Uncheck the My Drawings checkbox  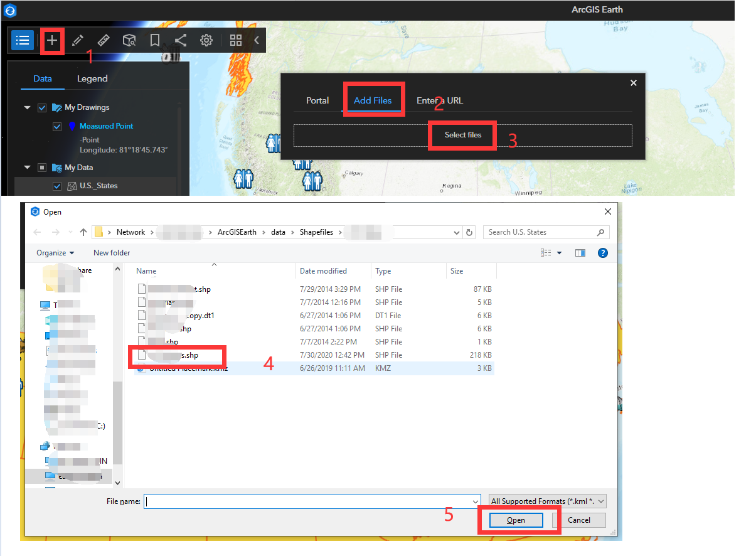coord(42,108)
